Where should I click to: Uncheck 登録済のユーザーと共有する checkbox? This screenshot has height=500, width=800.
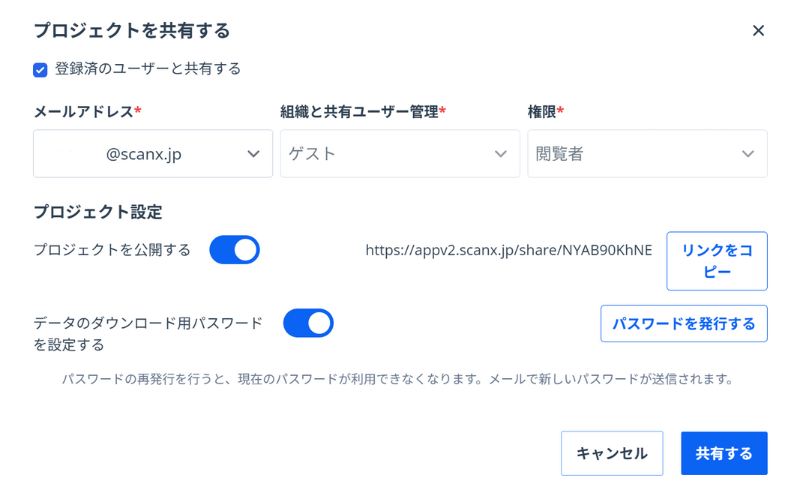coord(40,70)
